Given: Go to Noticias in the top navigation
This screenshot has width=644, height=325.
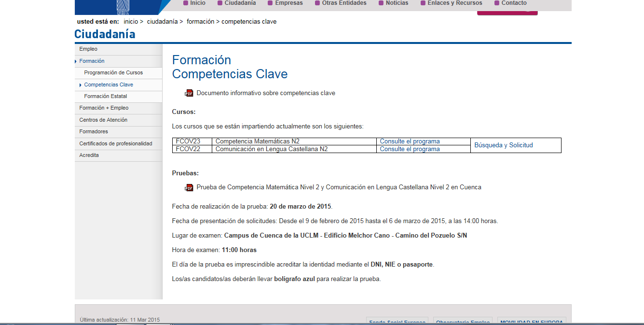Looking at the screenshot, I should point(397,3).
